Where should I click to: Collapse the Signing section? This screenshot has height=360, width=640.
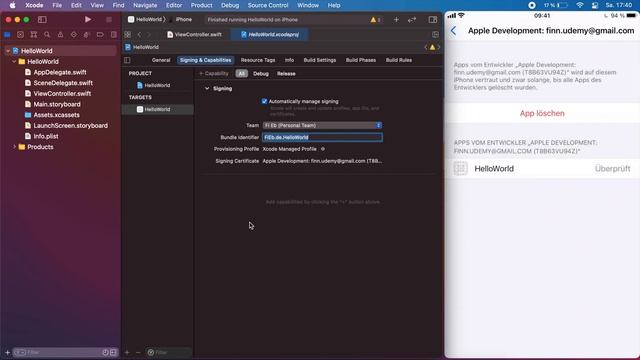(x=207, y=89)
